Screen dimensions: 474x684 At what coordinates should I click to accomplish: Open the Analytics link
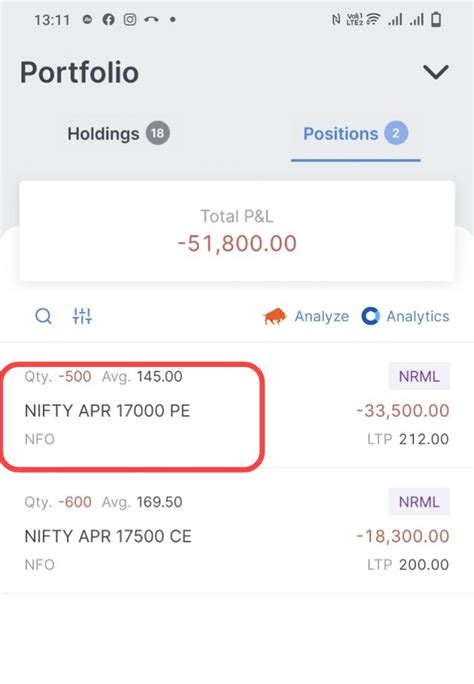418,316
